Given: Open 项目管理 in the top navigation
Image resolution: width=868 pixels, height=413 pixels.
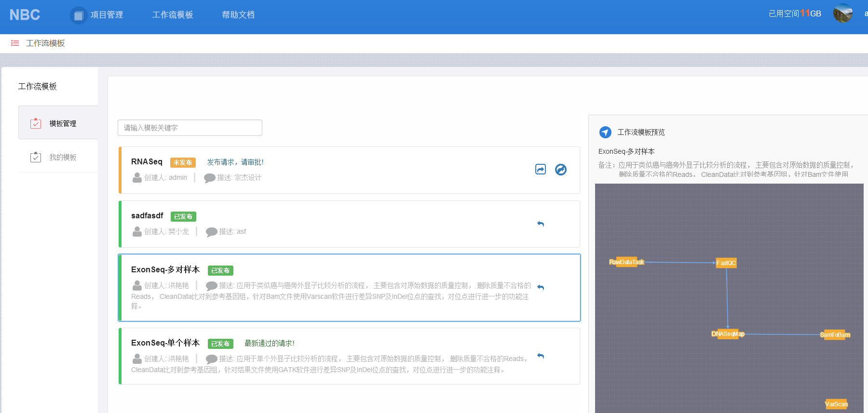Looking at the screenshot, I should pyautogui.click(x=107, y=15).
